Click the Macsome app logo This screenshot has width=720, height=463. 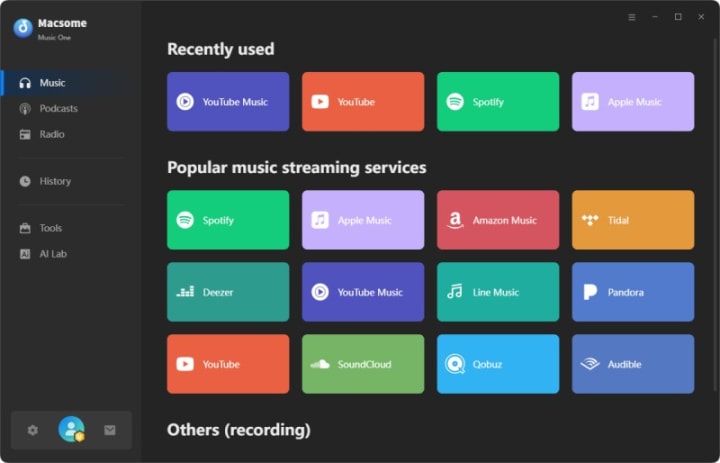(x=23, y=28)
